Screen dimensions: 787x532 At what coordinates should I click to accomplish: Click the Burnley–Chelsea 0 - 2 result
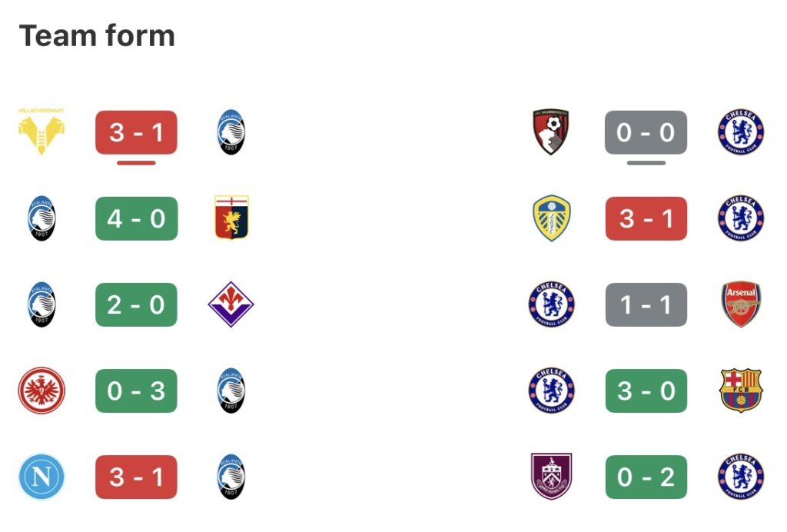(x=646, y=477)
